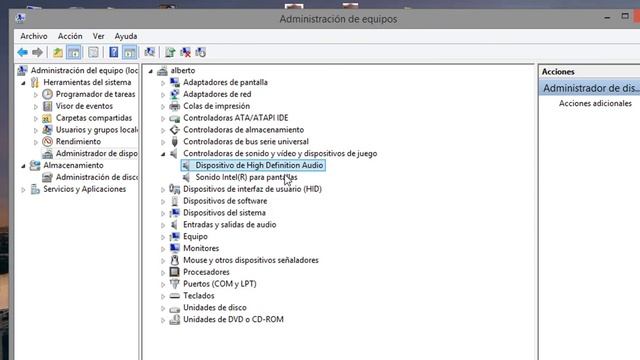Expand Servicios y Aplicaciones
This screenshot has width=640, height=360.
point(23,189)
